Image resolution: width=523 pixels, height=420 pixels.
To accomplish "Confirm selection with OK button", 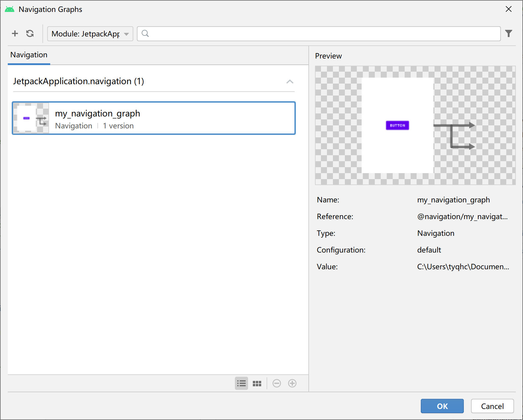I will coord(442,406).
